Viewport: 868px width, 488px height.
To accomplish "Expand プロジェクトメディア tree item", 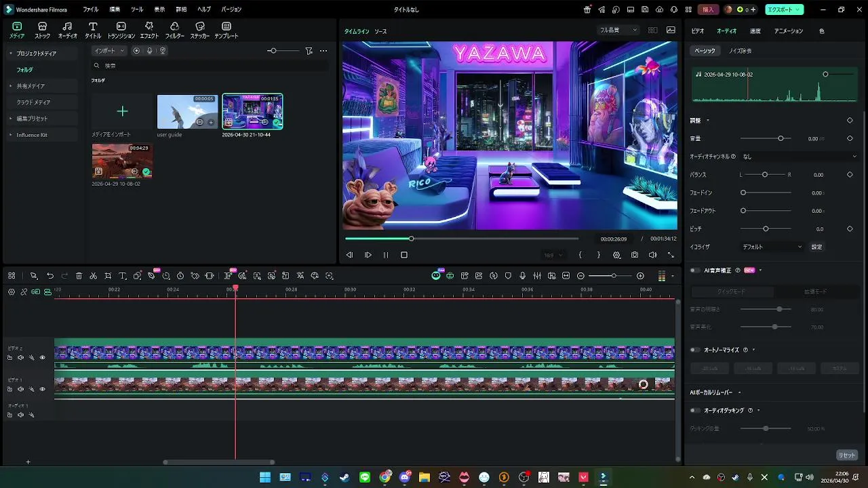I will 10,54.
